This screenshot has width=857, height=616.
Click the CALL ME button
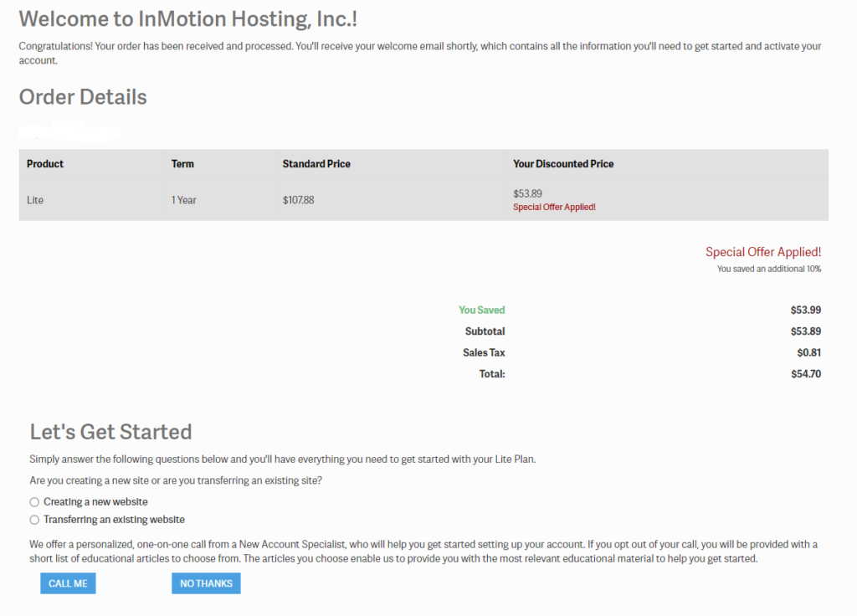coord(68,583)
